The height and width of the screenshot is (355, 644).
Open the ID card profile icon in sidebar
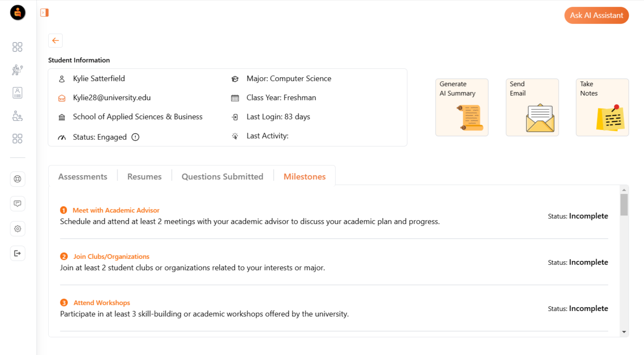pyautogui.click(x=17, y=92)
